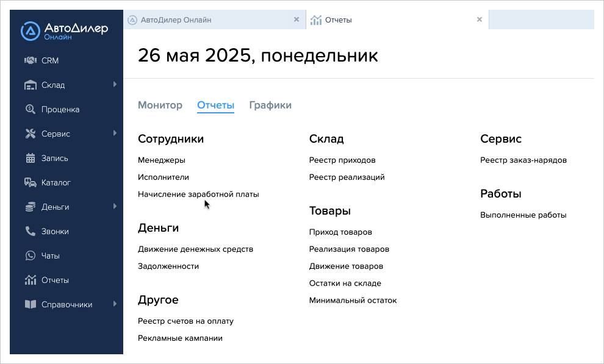Open the Остатки на складе report
The image size is (604, 364).
click(345, 283)
